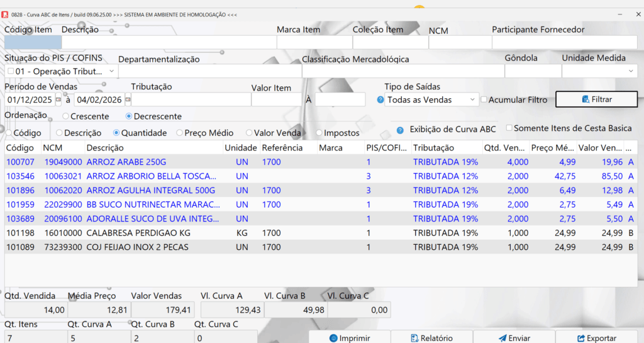Check Somente Itens de Cesta Basica
Image resolution: width=644 pixels, height=343 pixels.
pos(509,128)
